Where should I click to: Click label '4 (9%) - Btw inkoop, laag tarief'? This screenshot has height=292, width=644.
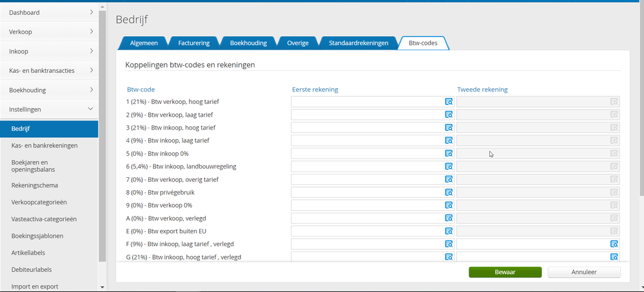click(x=168, y=141)
